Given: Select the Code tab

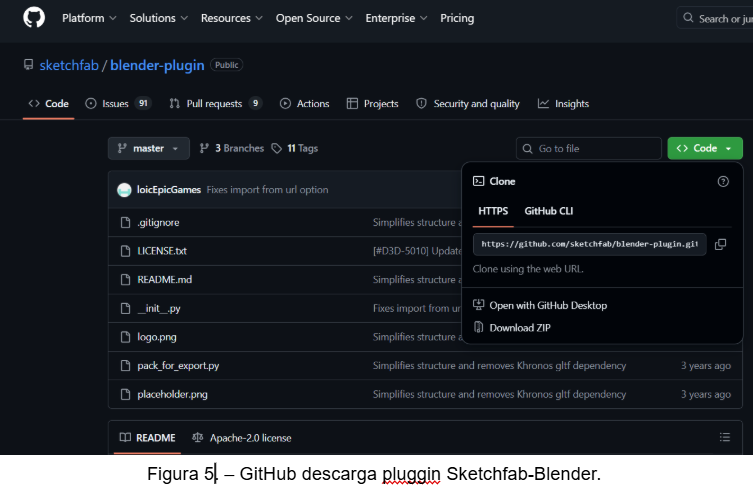Looking at the screenshot, I should 49,104.
